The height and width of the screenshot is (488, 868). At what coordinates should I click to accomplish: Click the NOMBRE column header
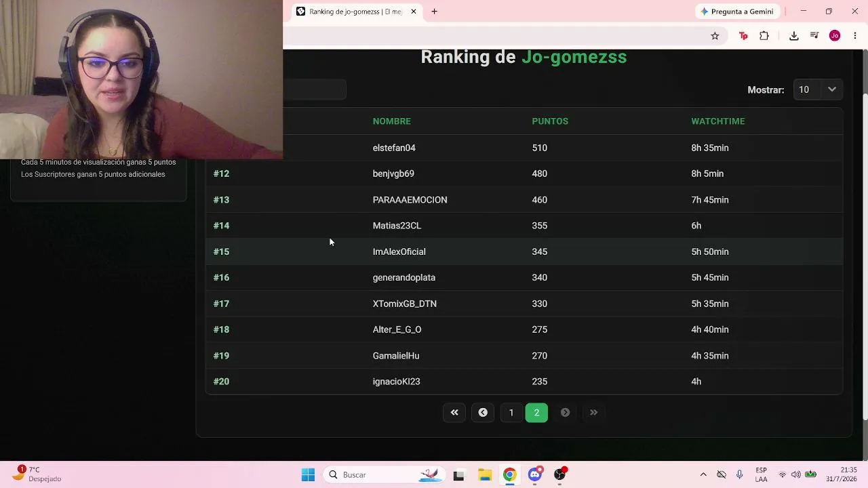(x=391, y=121)
